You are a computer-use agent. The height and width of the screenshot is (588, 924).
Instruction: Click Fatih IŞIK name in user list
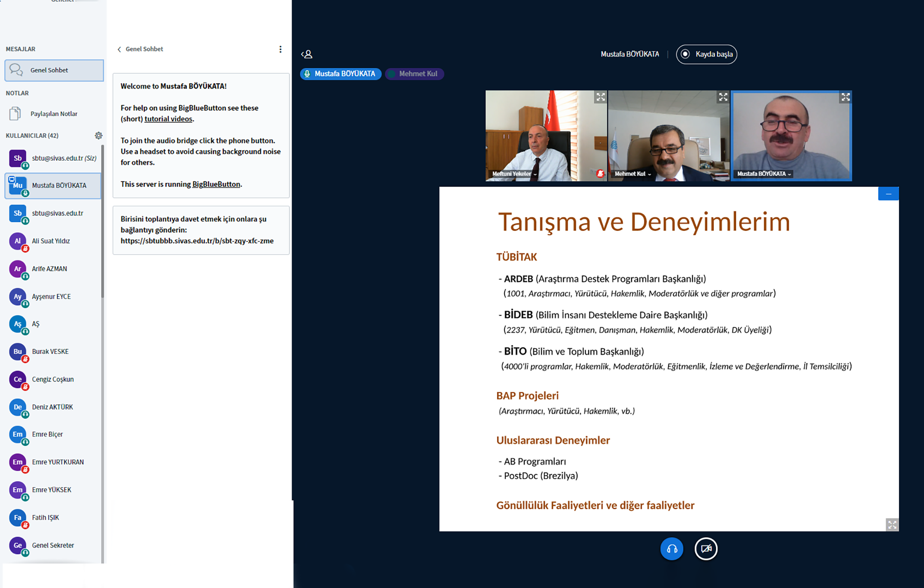pyautogui.click(x=46, y=517)
